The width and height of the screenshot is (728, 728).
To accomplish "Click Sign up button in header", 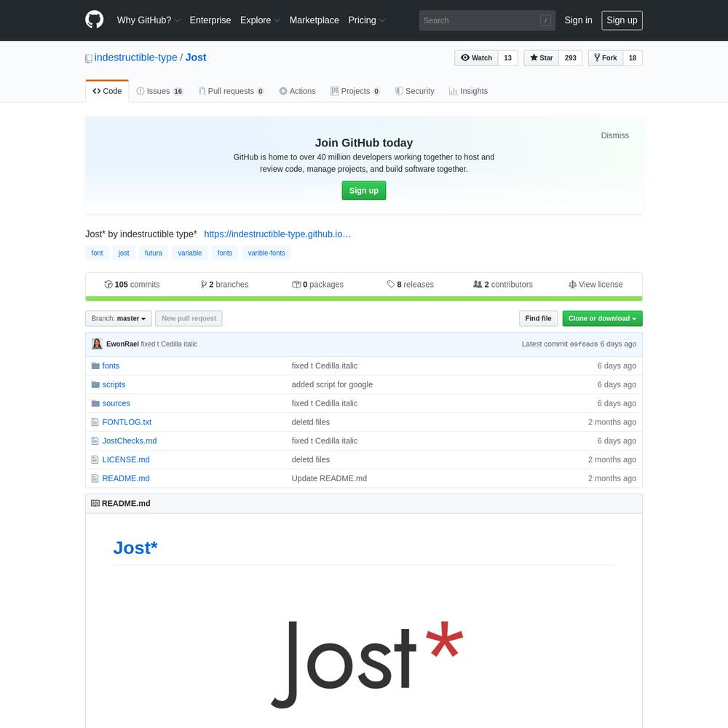I will [622, 20].
